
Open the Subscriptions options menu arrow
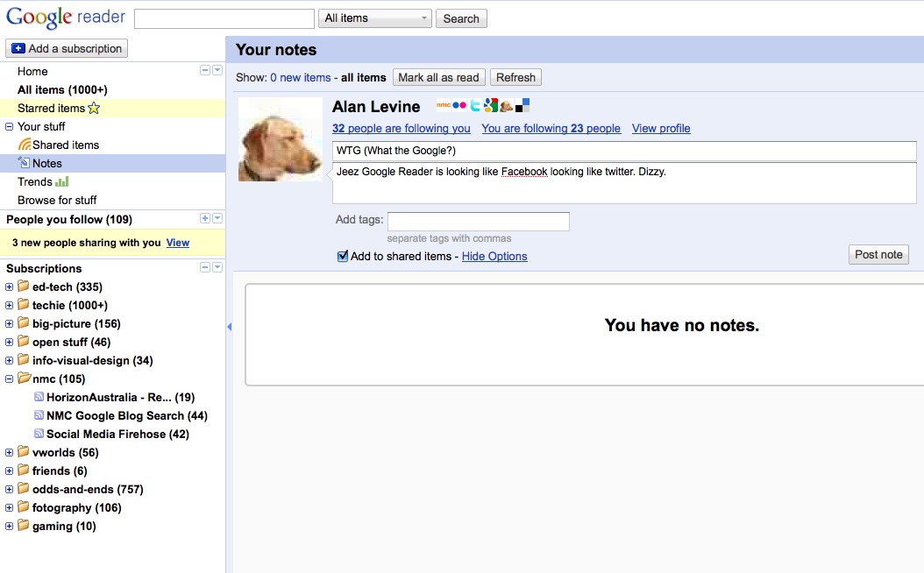tap(217, 267)
